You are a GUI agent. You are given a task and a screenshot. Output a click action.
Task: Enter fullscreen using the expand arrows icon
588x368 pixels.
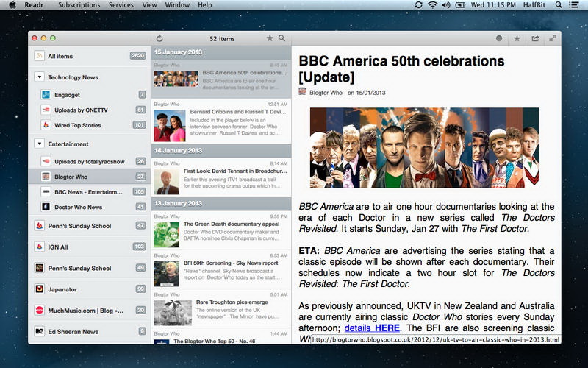pos(552,38)
